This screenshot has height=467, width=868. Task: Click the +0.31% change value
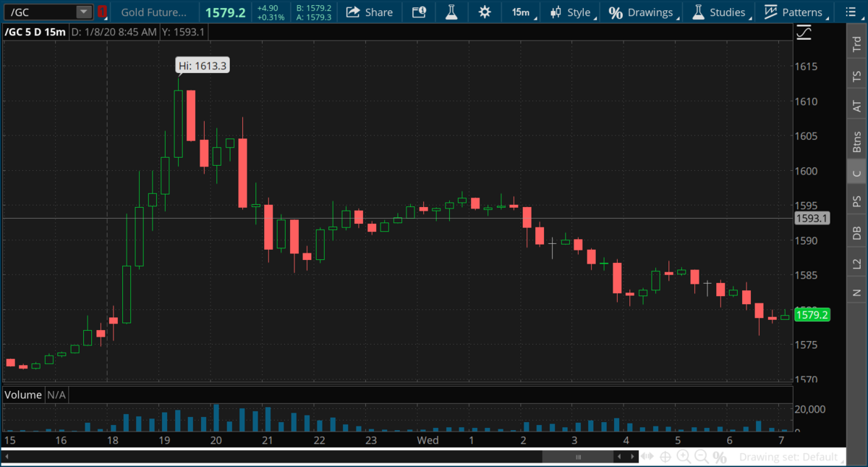click(271, 17)
